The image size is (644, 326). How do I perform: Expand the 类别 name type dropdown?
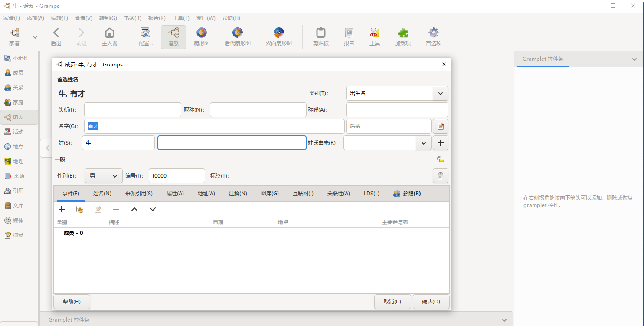(x=440, y=93)
